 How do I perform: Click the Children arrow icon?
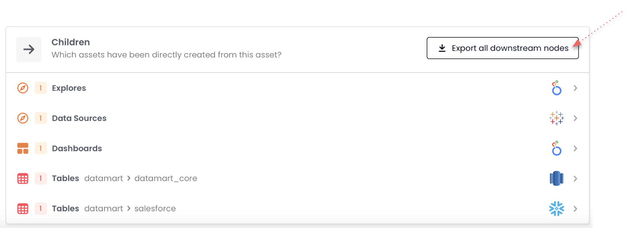pos(29,49)
